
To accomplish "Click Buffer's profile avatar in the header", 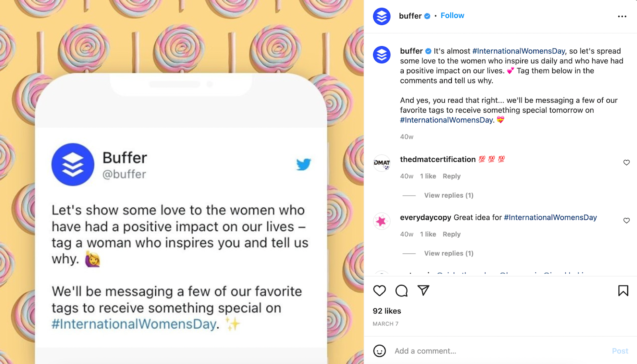I will [x=381, y=16].
